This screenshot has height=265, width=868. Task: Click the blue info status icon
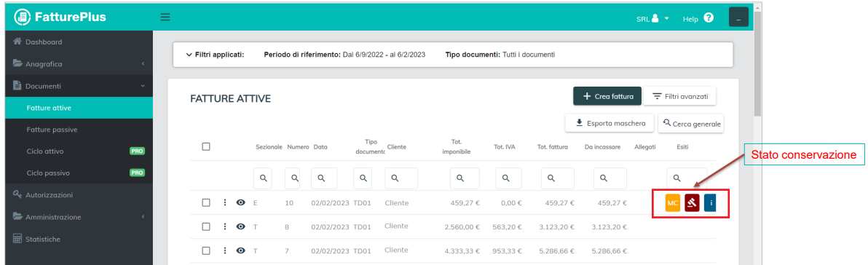(x=711, y=203)
